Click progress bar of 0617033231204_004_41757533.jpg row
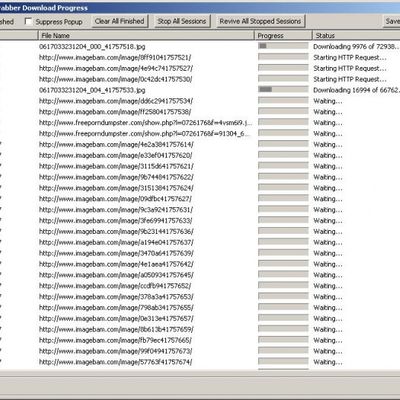Screen dimensions: 400x400 pyautogui.click(x=283, y=89)
